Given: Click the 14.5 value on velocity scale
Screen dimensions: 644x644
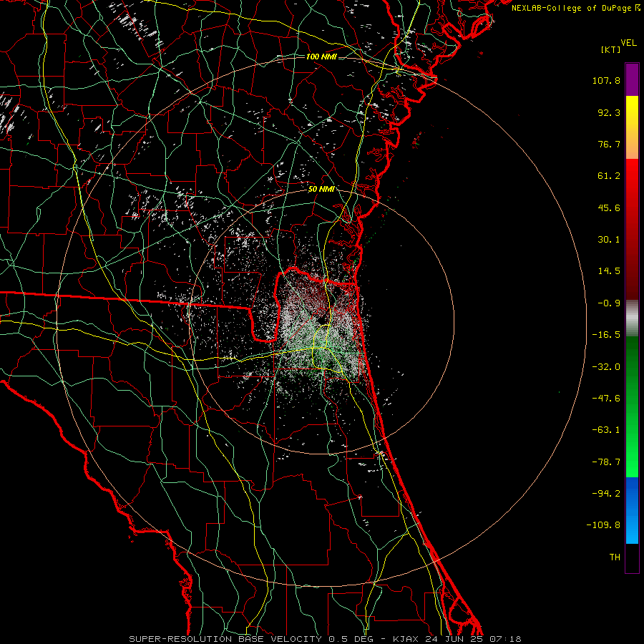Looking at the screenshot, I should tap(609, 271).
